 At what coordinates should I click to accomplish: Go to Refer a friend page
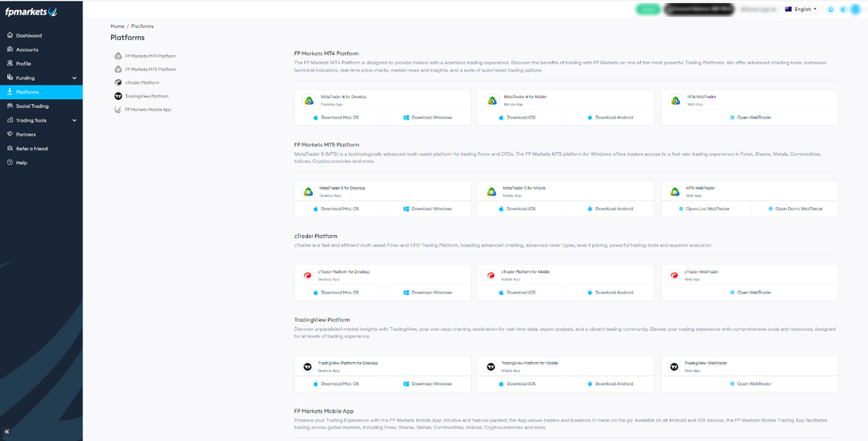(31, 149)
